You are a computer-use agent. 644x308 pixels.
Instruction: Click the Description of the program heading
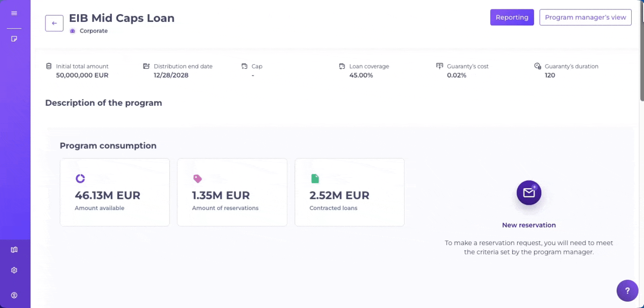tap(104, 103)
